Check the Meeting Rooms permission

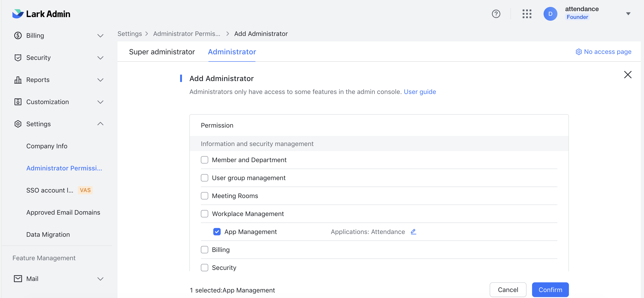pos(205,196)
